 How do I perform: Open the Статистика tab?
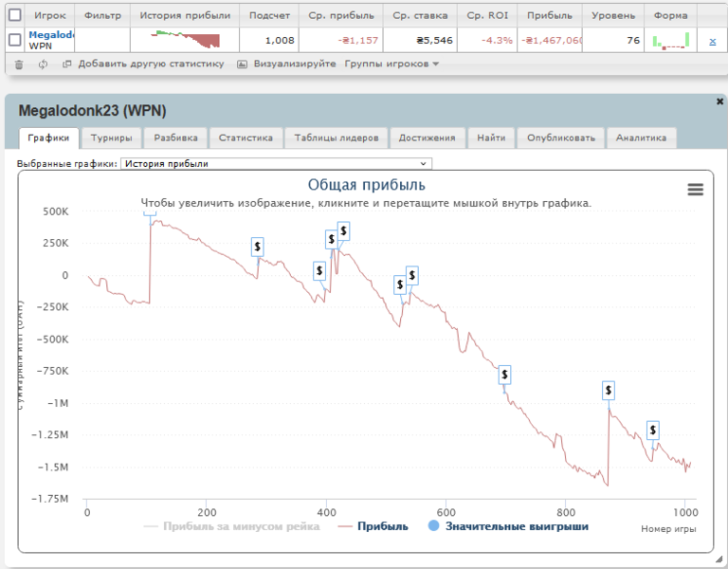point(245,138)
